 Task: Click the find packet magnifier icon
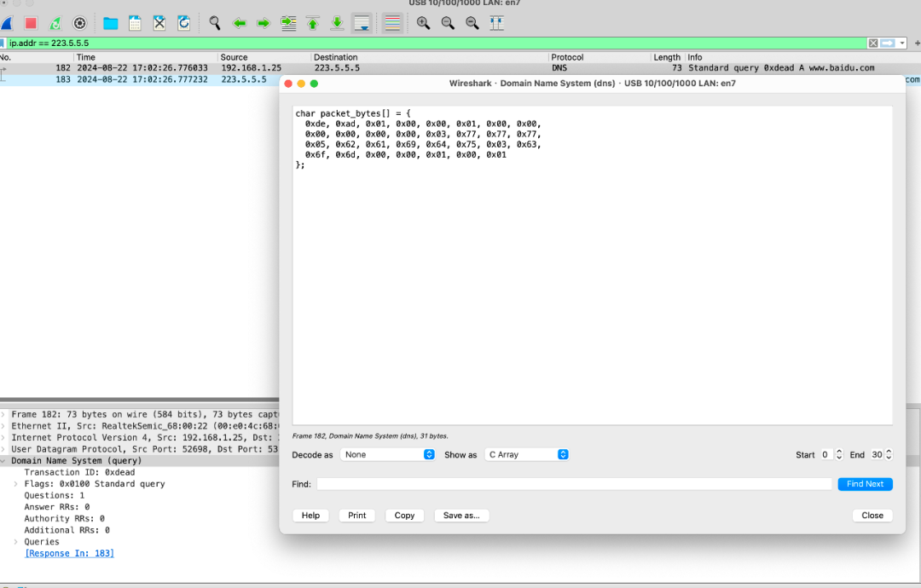tap(215, 23)
